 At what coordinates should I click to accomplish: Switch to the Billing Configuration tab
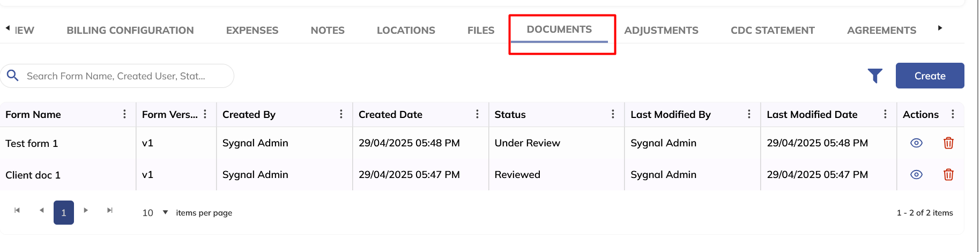click(x=130, y=31)
